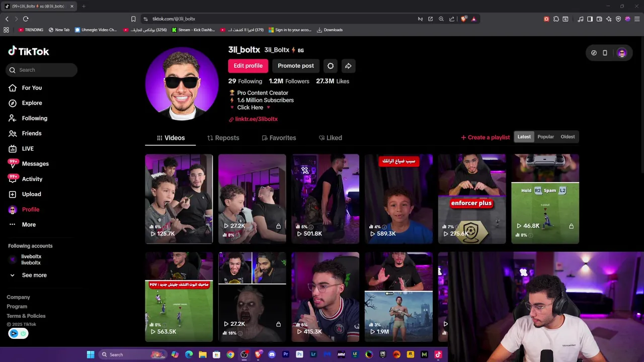Image resolution: width=644 pixels, height=362 pixels.
Task: Open the video with 563.5K views
Action: coord(179,297)
